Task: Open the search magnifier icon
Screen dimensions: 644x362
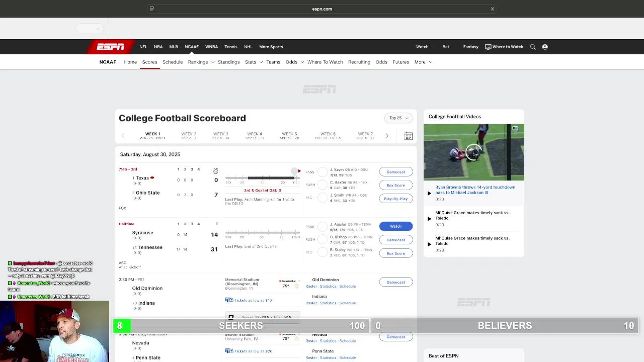Action: [533, 47]
